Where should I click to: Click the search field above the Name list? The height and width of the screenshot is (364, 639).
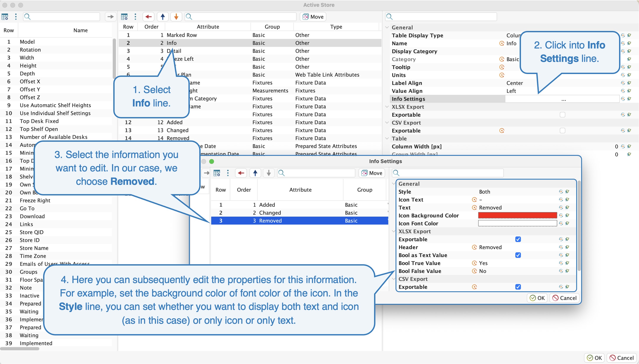pos(62,17)
